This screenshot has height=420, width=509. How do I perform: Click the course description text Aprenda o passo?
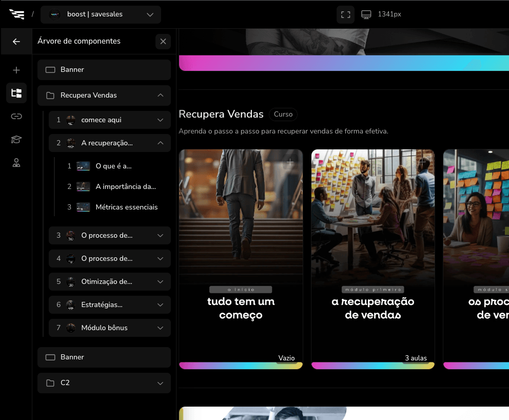point(283,131)
